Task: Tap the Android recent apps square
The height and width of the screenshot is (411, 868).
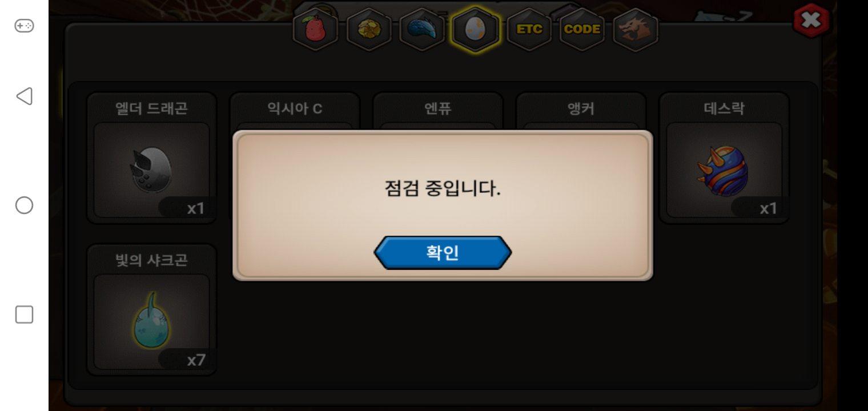Action: pyautogui.click(x=24, y=315)
